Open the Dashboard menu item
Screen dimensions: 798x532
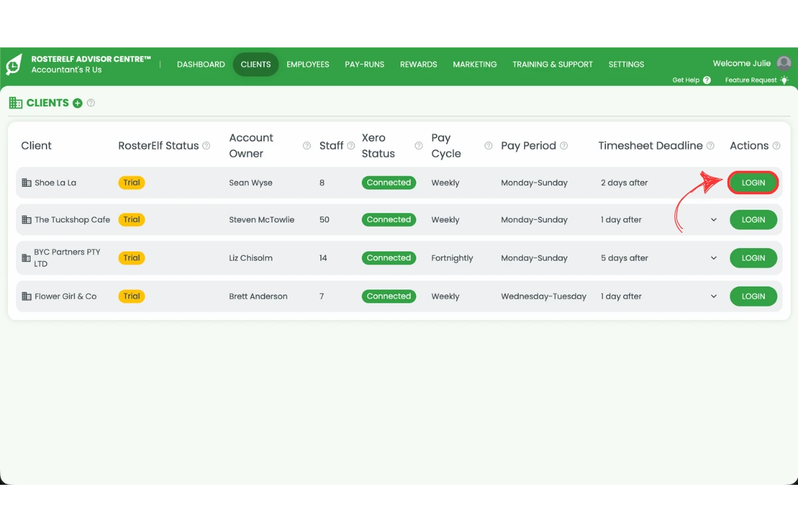201,65
